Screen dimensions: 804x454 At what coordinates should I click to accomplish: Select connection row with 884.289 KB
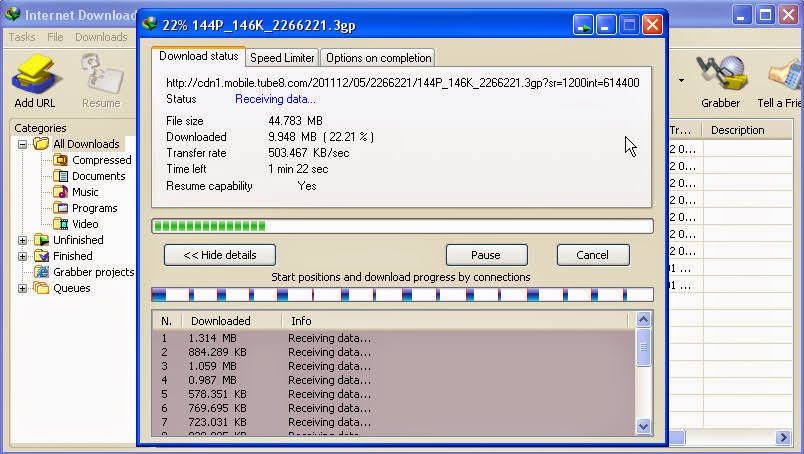[394, 352]
